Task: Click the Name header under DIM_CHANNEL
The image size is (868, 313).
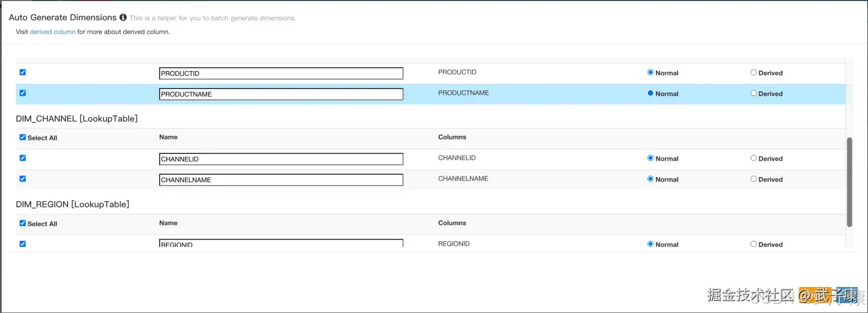Action: (168, 137)
